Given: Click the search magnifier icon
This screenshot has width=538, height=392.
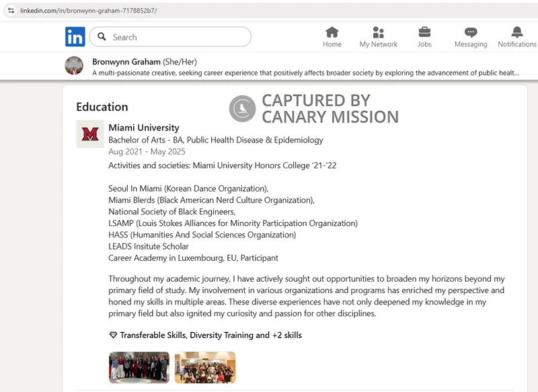Looking at the screenshot, I should click(102, 36).
